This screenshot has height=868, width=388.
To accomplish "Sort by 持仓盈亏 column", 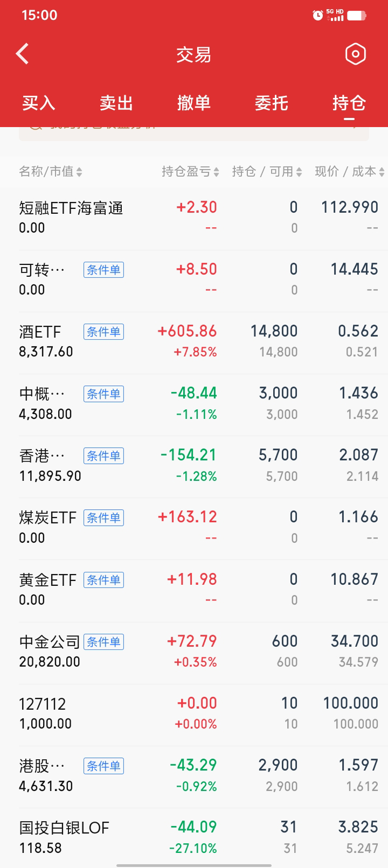I will coord(190,172).
